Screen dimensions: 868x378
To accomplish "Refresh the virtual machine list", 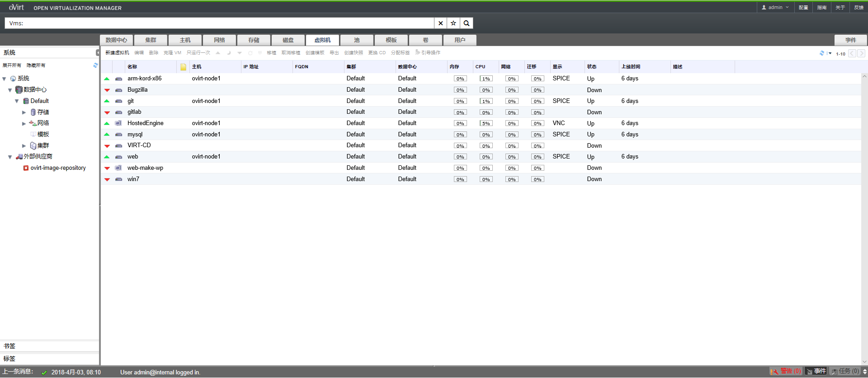I will pyautogui.click(x=822, y=53).
